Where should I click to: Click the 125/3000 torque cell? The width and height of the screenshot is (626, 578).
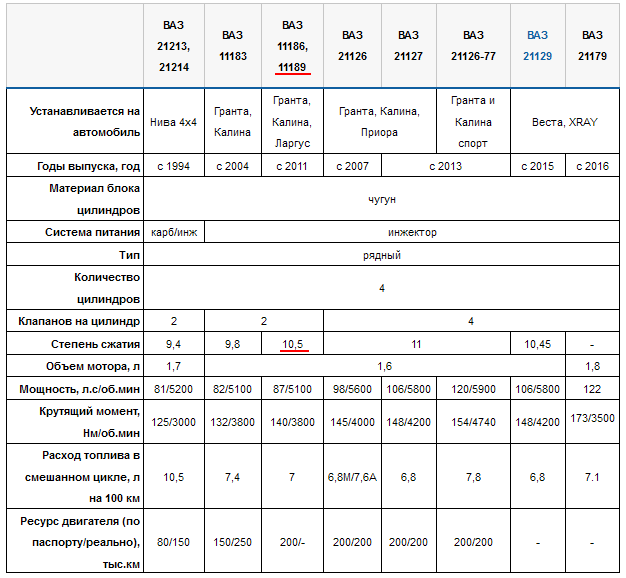pos(174,422)
